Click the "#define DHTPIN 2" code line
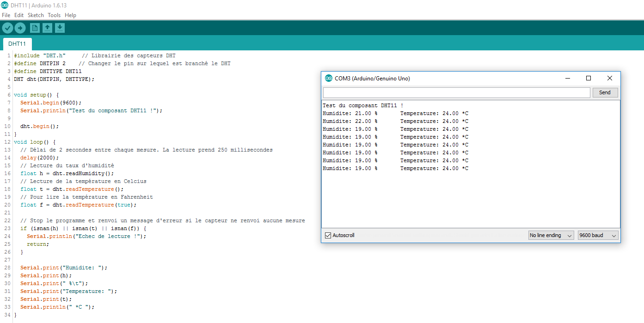644x323 pixels. point(40,63)
